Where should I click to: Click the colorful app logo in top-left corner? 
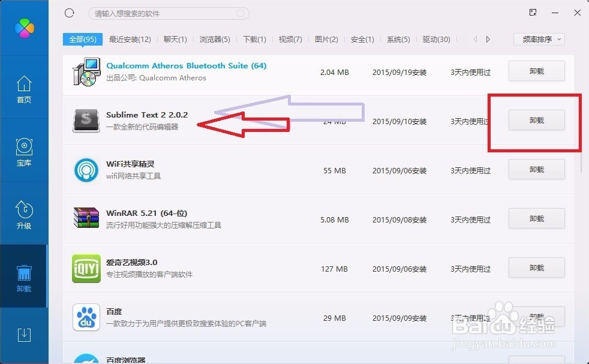pyautogui.click(x=24, y=27)
